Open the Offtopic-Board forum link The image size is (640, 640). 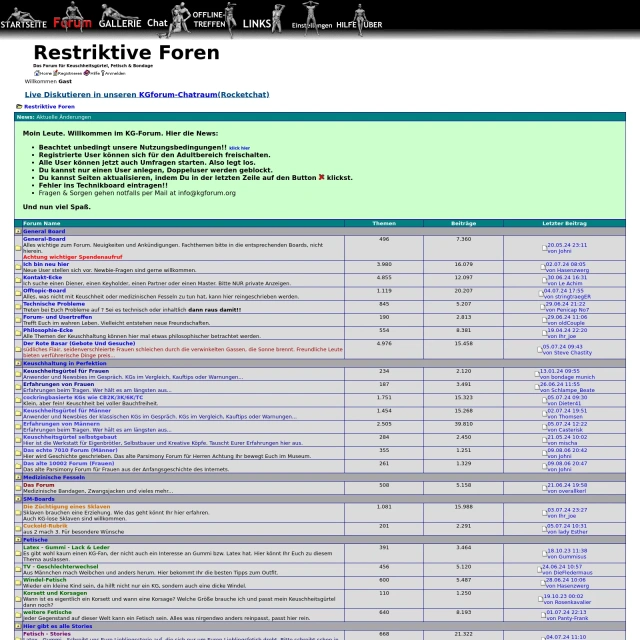[x=44, y=290]
